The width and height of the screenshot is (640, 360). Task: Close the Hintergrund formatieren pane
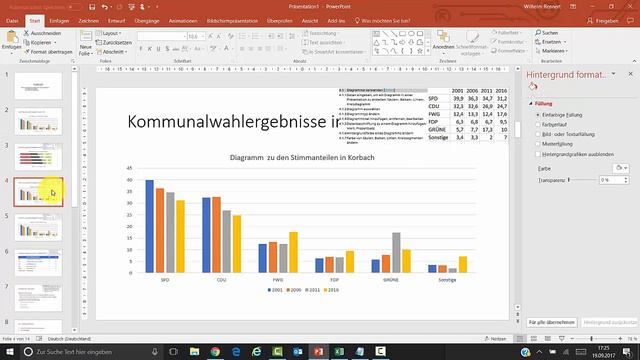[x=631, y=74]
